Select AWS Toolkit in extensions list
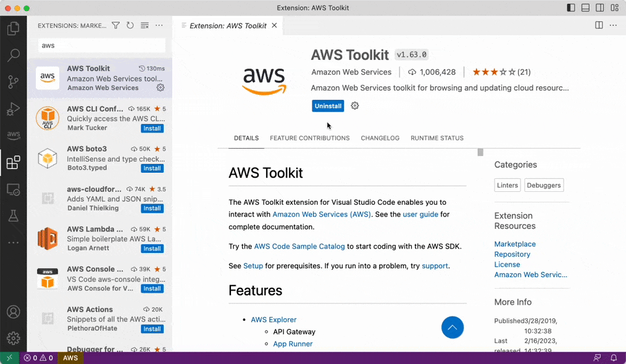Viewport: 626px width, 364px height. [100, 78]
